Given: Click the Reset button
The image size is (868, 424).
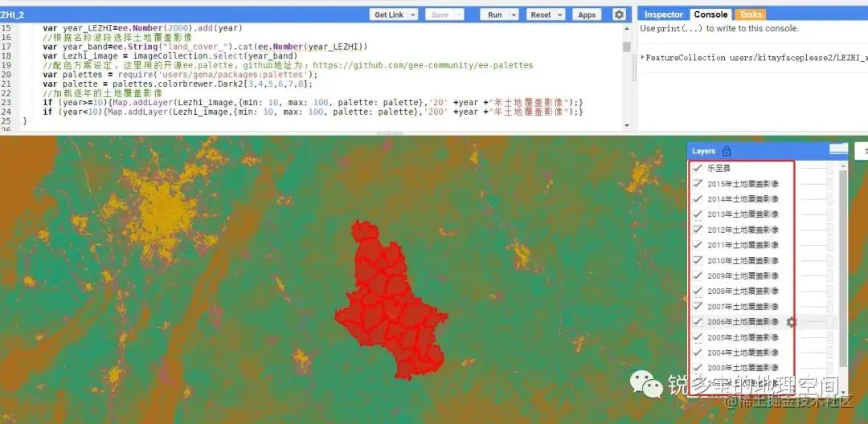Looking at the screenshot, I should (541, 15).
